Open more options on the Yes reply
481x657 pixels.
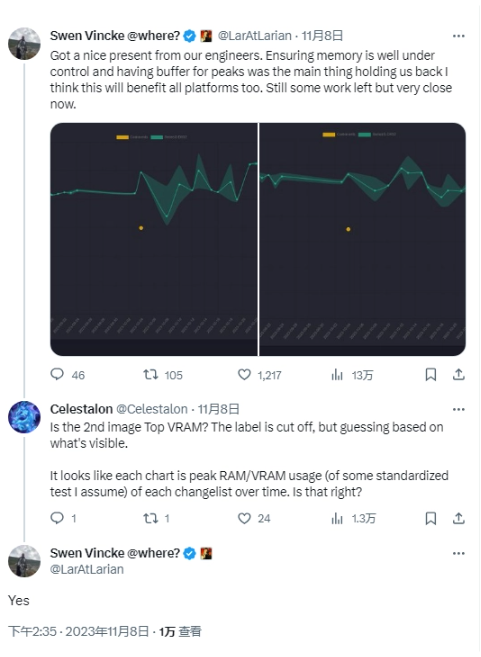(x=459, y=553)
